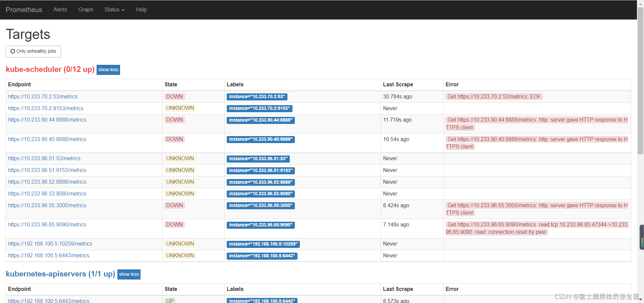This screenshot has height=303, width=644.
Task: Click the instance="10.233.96.51:53" label badge
Action: 258,159
